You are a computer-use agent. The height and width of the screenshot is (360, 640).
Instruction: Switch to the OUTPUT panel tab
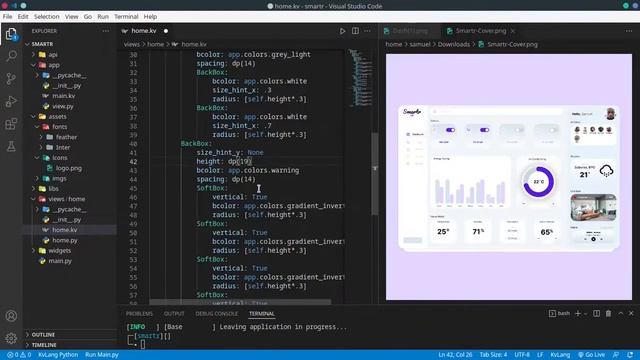174,313
